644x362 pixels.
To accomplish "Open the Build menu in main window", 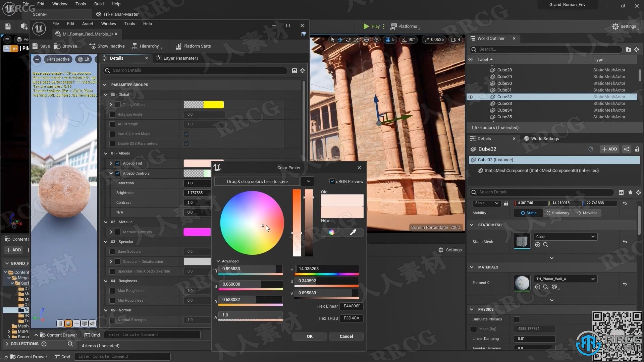I will pos(99,4).
